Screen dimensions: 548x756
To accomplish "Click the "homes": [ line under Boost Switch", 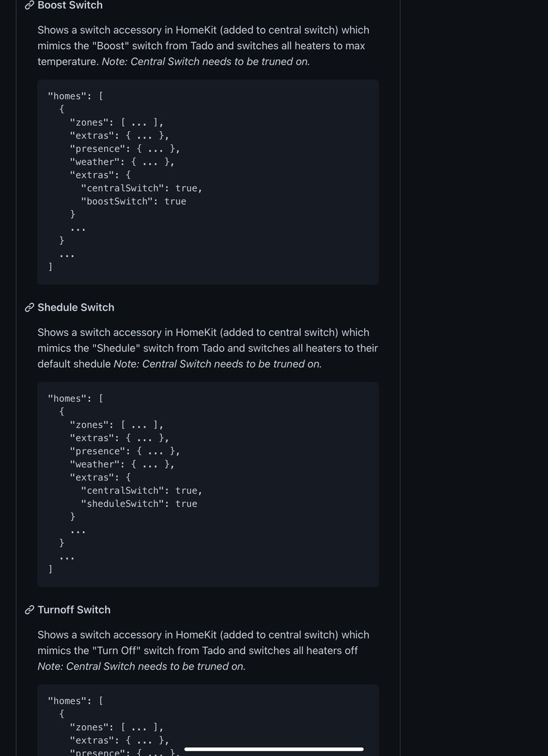I will click(x=76, y=96).
